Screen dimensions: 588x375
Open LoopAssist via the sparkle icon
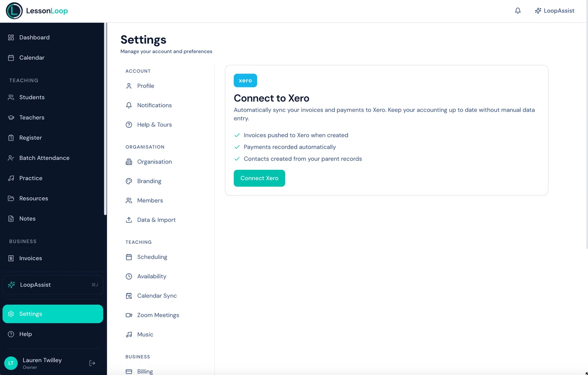[x=538, y=11]
